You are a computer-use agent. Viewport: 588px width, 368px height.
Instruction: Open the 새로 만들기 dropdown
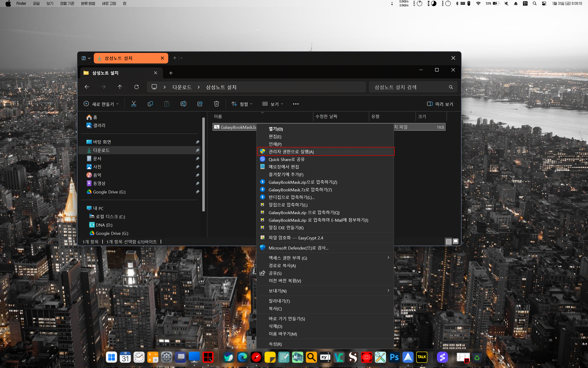point(101,104)
